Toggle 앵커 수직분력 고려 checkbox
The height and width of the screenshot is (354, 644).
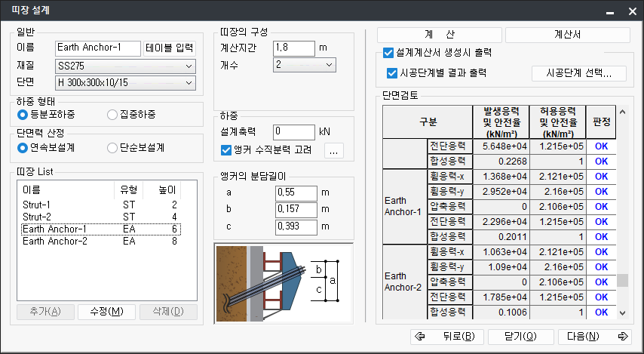[225, 150]
